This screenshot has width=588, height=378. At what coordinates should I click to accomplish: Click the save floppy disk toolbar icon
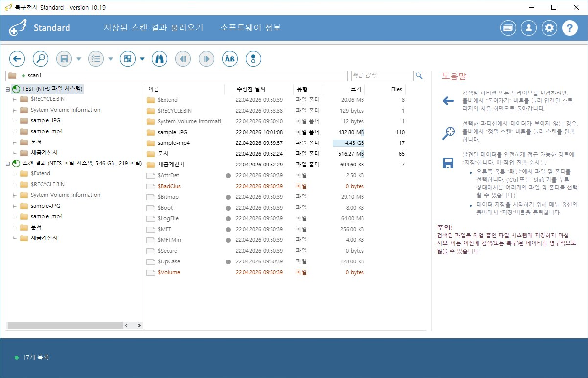[x=64, y=59]
